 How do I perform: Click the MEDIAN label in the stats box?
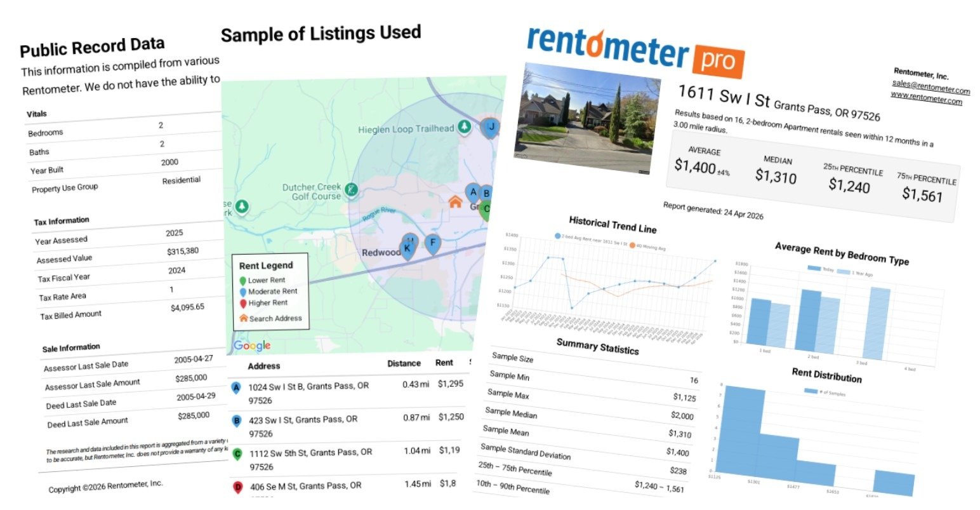click(778, 160)
